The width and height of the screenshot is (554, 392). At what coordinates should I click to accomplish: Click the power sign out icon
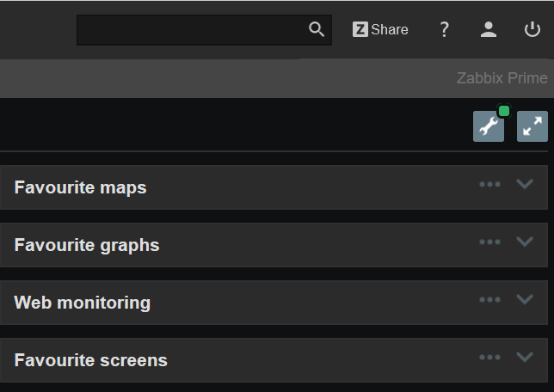pos(532,30)
